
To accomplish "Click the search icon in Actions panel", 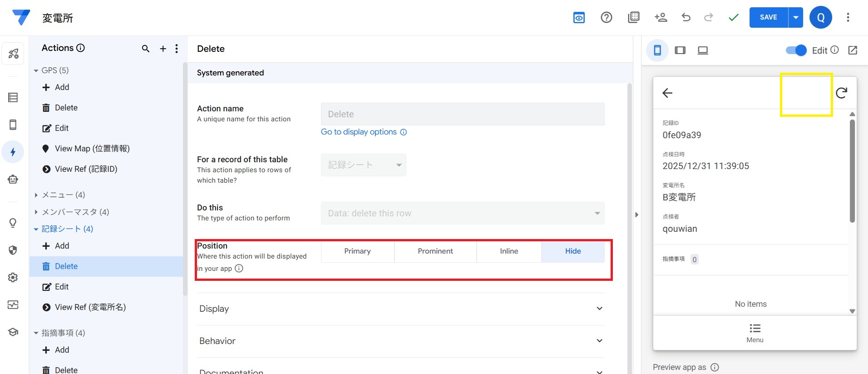I will 145,49.
